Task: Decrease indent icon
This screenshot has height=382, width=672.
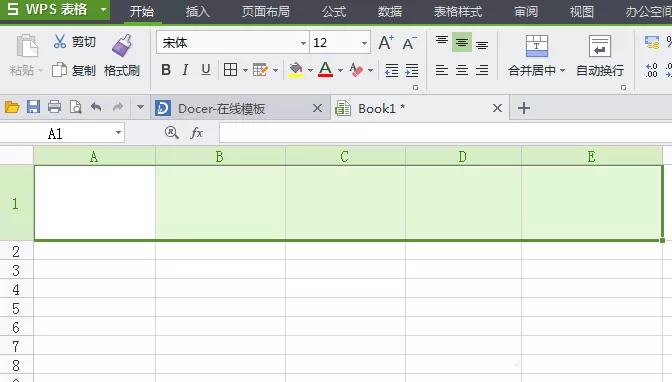Action: click(x=391, y=70)
